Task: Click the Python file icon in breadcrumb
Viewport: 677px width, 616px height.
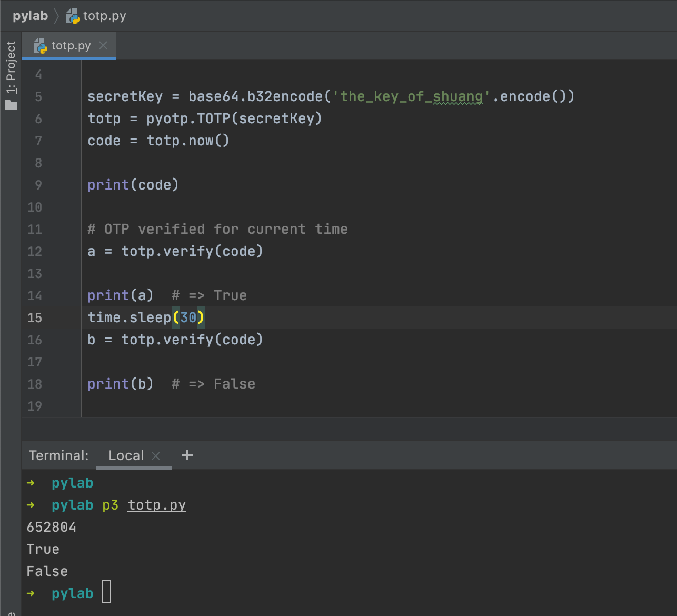Action: pyautogui.click(x=73, y=16)
